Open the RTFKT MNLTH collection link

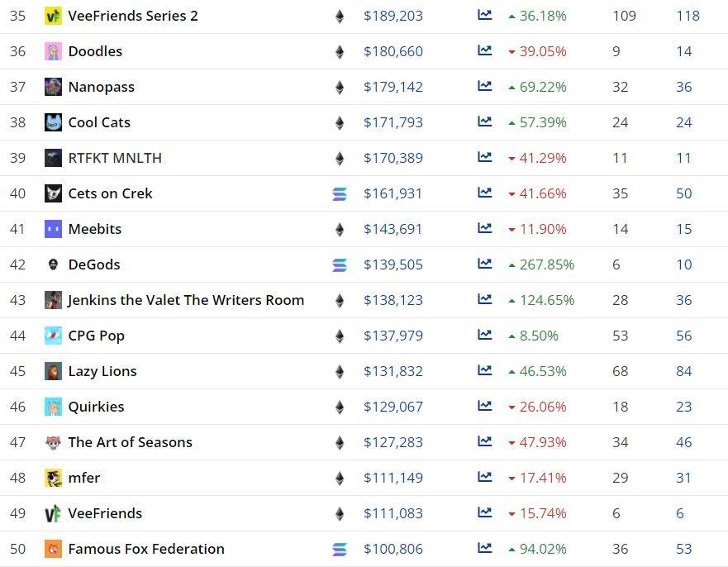[115, 158]
